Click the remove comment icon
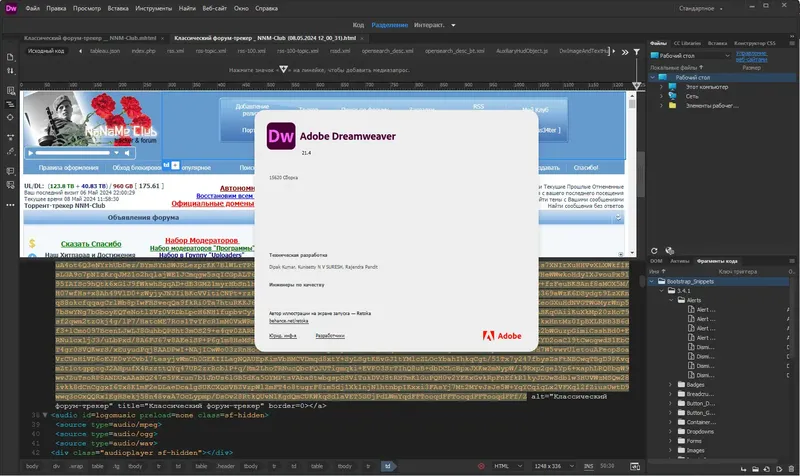The width and height of the screenshot is (800, 476). [x=10, y=185]
